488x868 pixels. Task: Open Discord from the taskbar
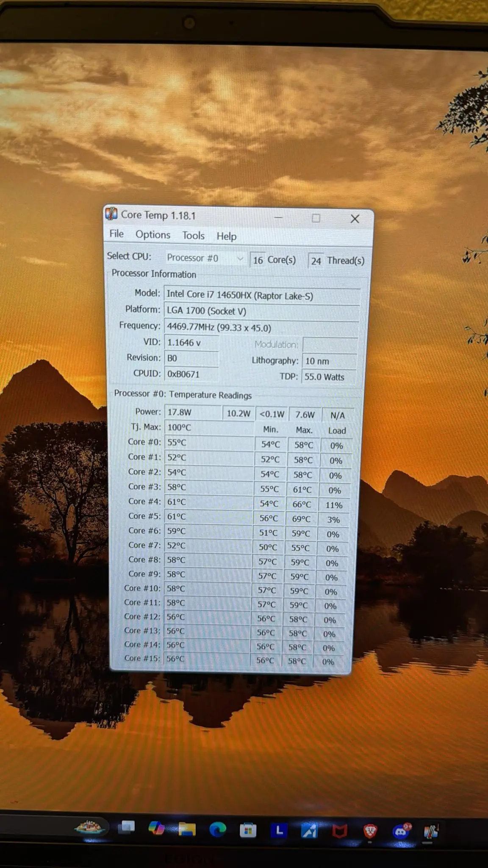pyautogui.click(x=401, y=832)
